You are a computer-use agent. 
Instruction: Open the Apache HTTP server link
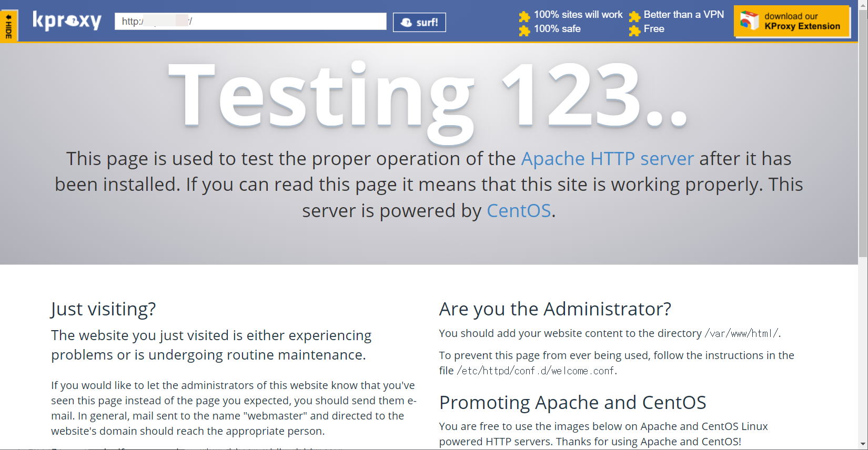[608, 159]
